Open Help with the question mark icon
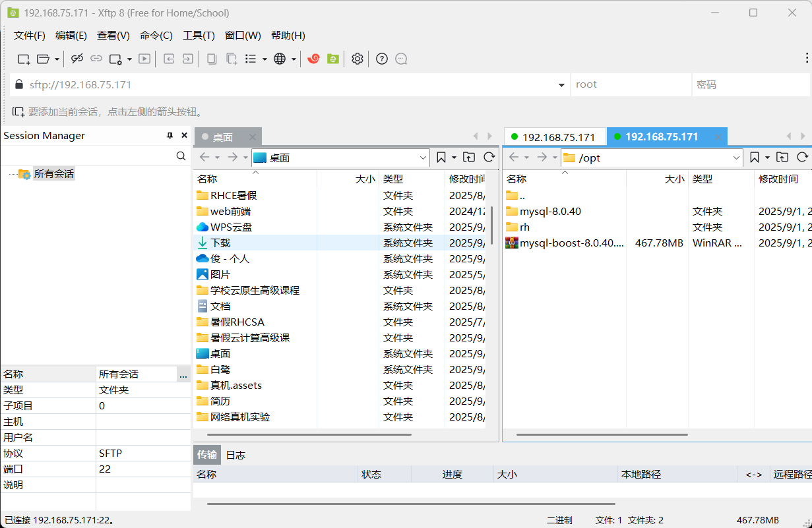 pyautogui.click(x=382, y=59)
